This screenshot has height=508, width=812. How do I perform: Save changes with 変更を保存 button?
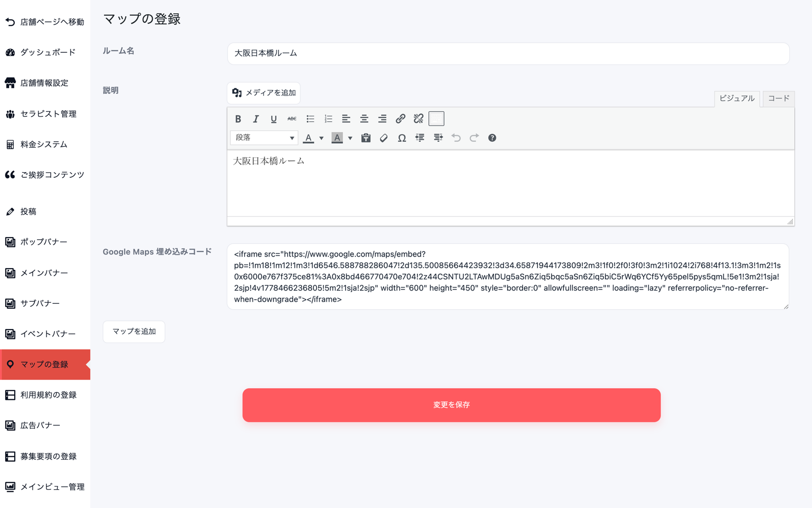(452, 405)
